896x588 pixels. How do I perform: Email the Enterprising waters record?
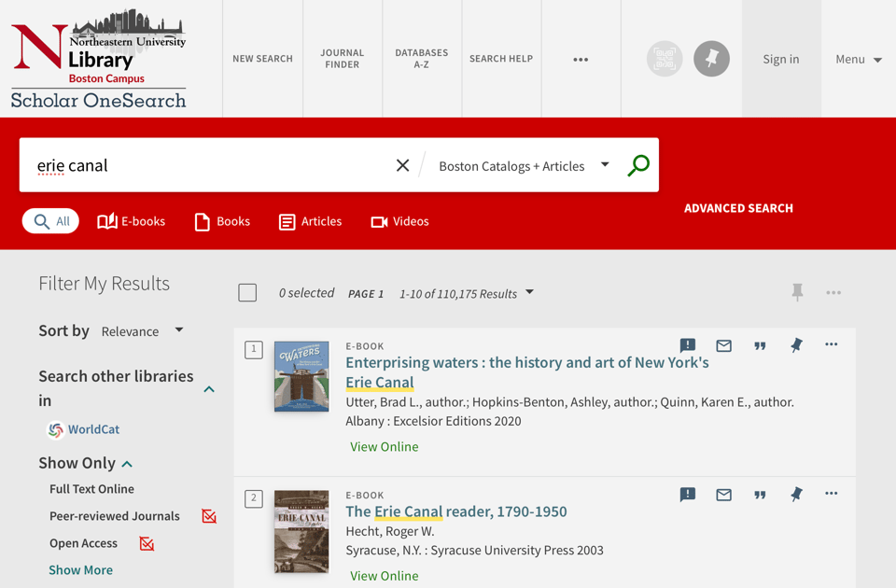click(723, 345)
